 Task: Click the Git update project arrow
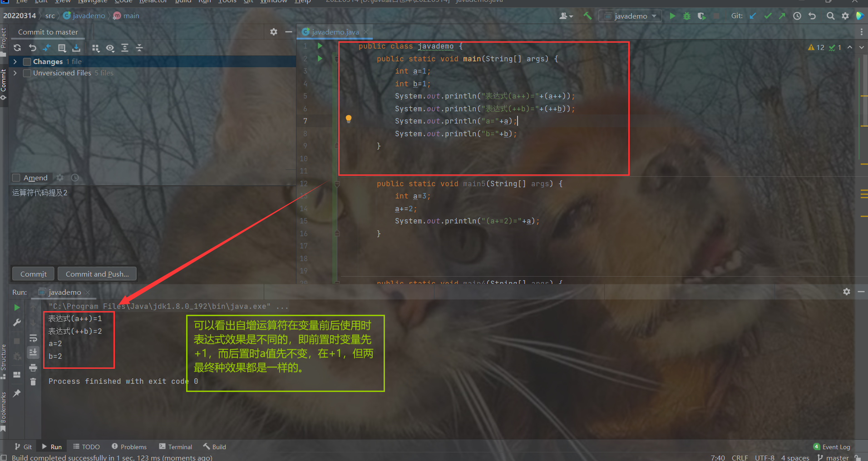(753, 16)
